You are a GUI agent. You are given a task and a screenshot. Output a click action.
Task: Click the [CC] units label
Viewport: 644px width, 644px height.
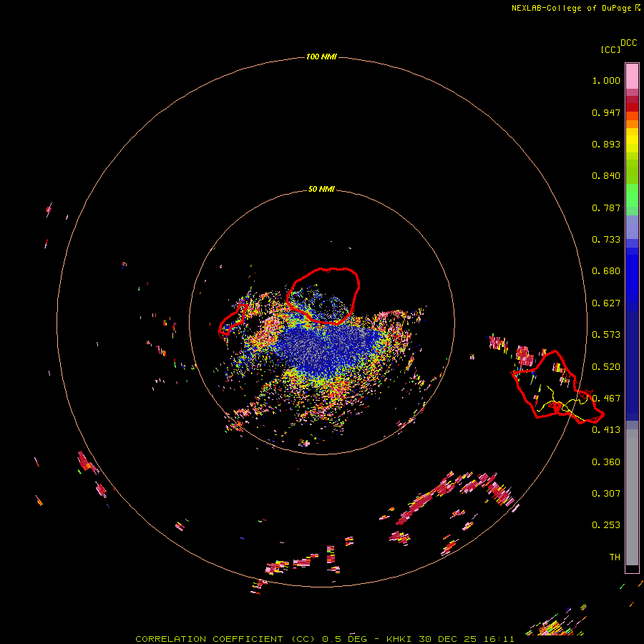pyautogui.click(x=610, y=49)
